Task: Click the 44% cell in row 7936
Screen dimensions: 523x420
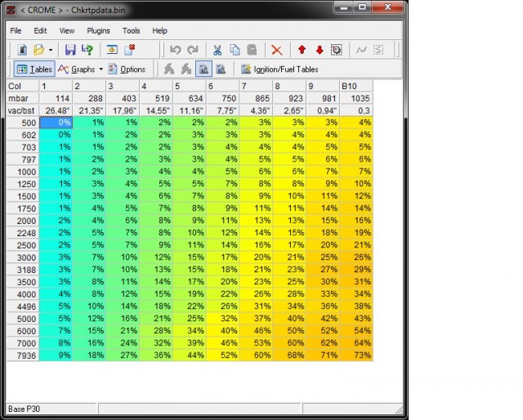Action: tap(190, 355)
